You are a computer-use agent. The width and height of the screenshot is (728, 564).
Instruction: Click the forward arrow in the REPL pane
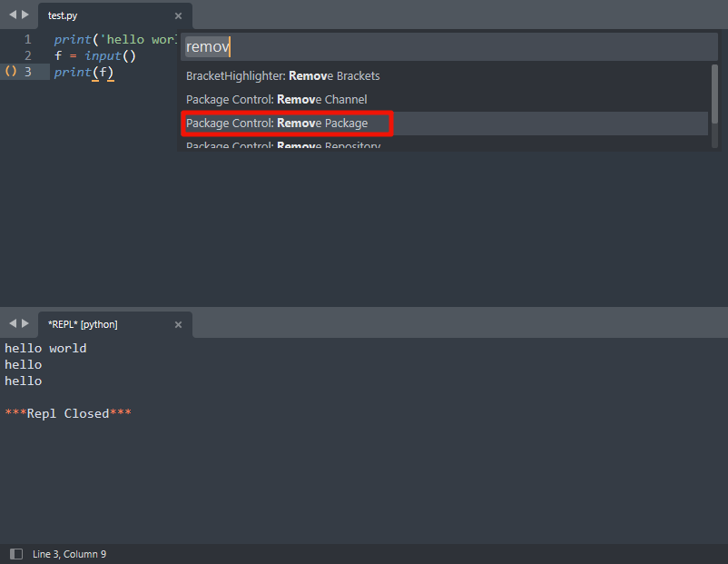pyautogui.click(x=24, y=323)
